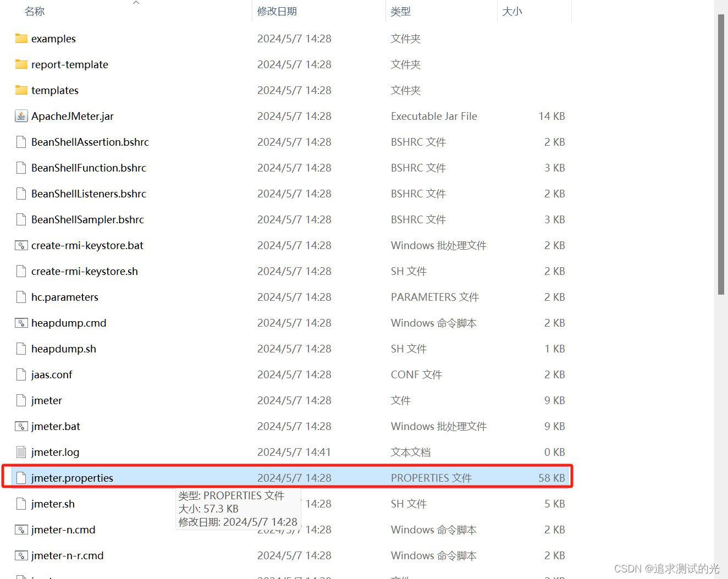Select jaas.conf file name
Image resolution: width=728 pixels, height=579 pixels.
point(52,374)
